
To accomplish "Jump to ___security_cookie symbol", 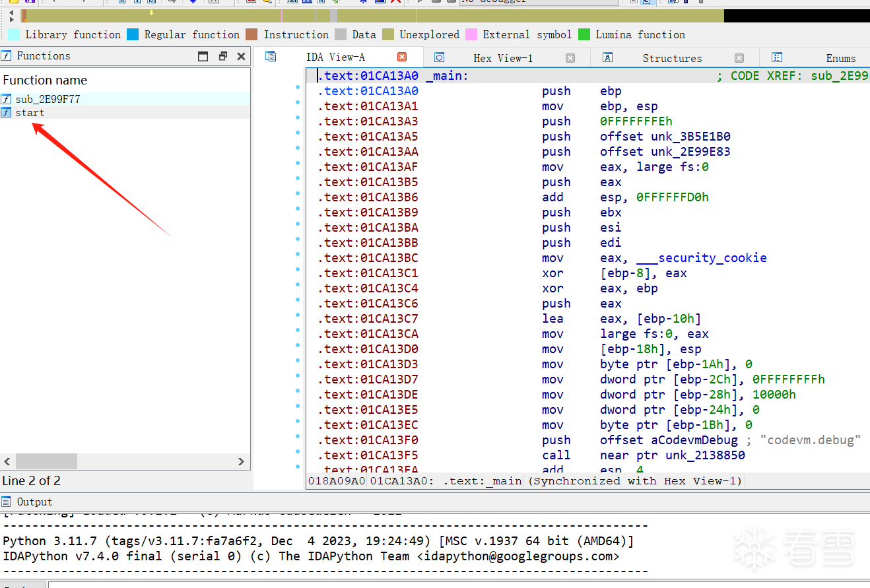I will [x=702, y=258].
